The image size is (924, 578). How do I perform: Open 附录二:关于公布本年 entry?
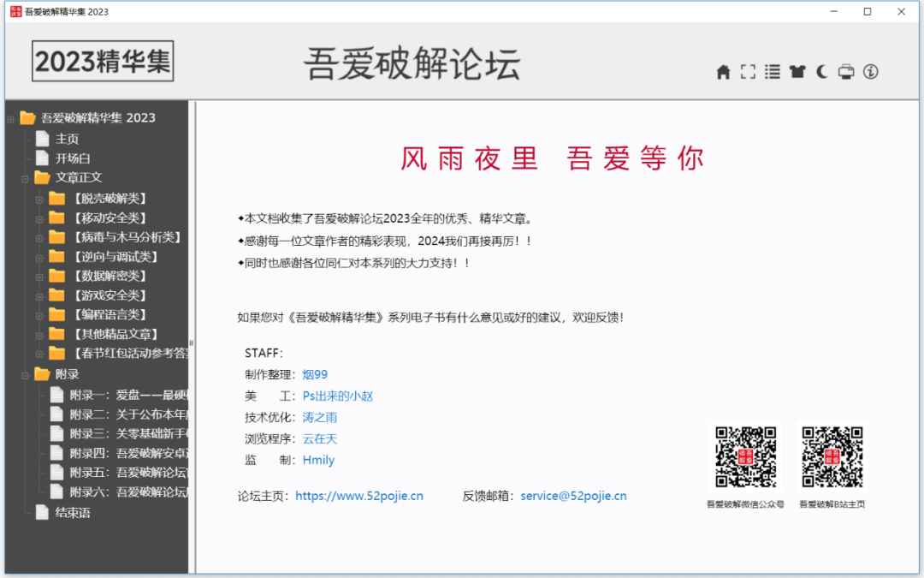(128, 414)
